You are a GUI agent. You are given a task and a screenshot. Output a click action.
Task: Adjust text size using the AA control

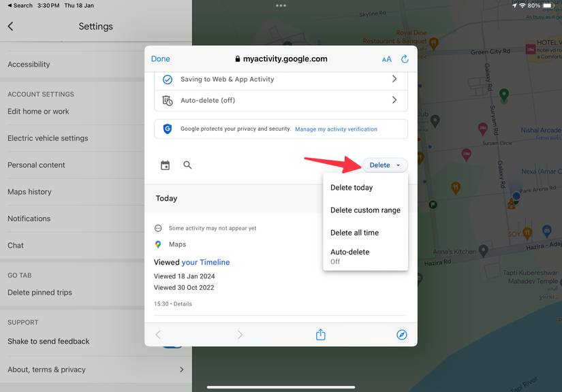[386, 59]
